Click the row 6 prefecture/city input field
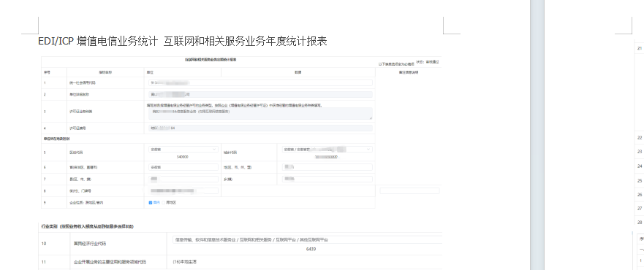Viewport: 644px width, 270px height. pyautogui.click(x=327, y=167)
